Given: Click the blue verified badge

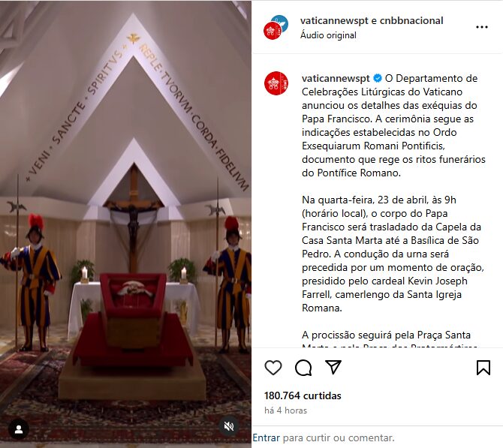Looking at the screenshot, I should (378, 78).
